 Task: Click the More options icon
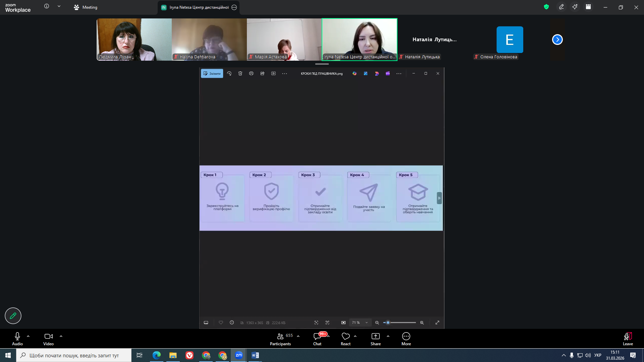(x=406, y=336)
